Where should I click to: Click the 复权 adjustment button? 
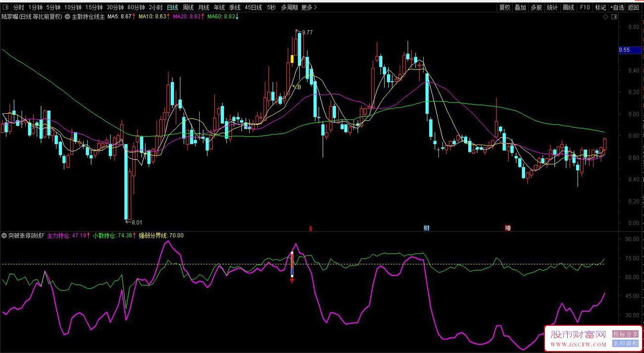504,7
